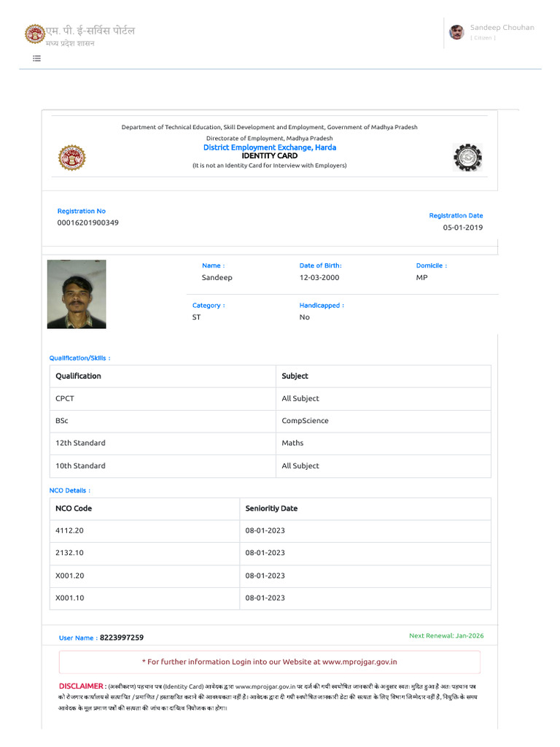Image resolution: width=560 pixels, height=747 pixels.
Task: Click the Qualification column header
Action: (x=163, y=376)
